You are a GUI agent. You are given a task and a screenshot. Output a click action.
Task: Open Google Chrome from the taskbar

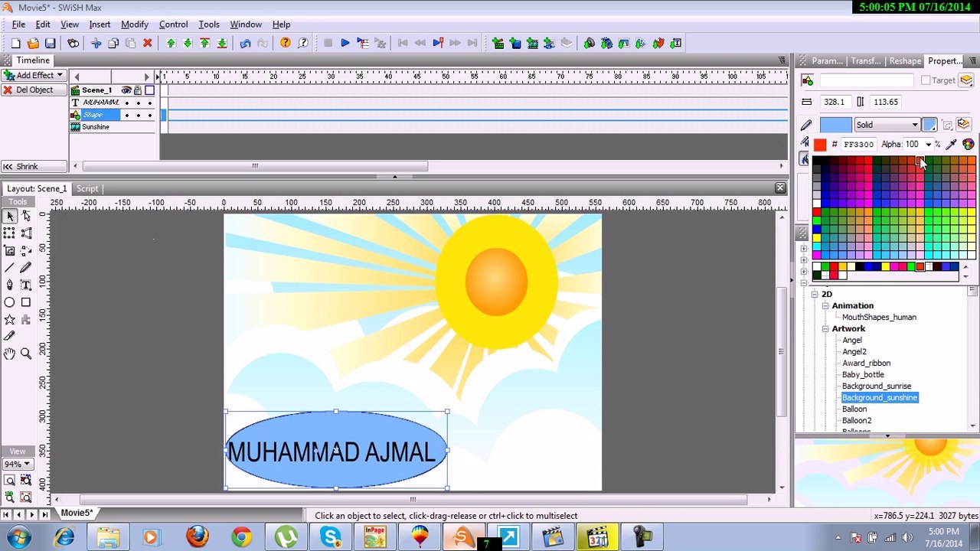point(241,537)
